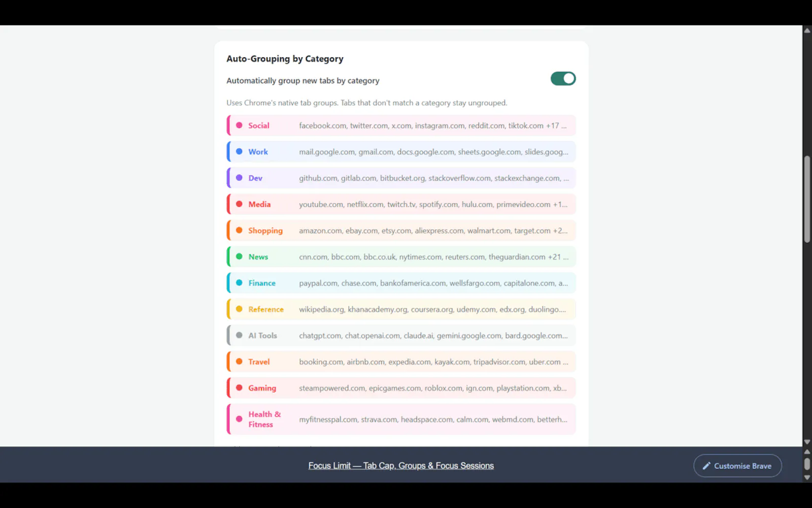Click the facebook.com domain list text

(x=433, y=125)
